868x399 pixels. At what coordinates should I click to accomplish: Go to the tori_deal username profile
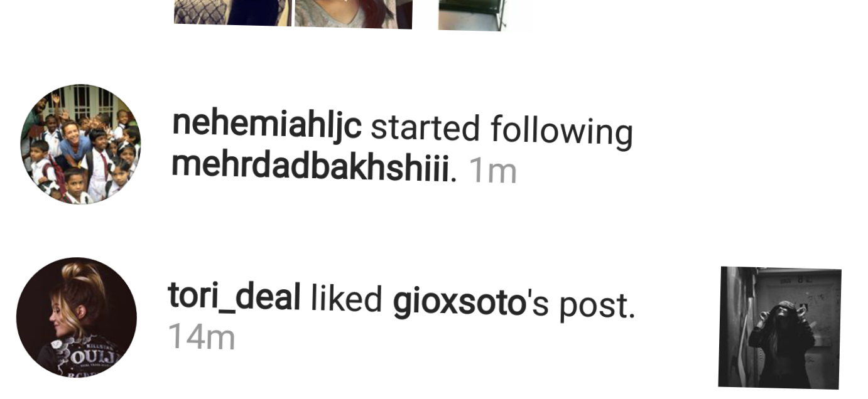[234, 297]
